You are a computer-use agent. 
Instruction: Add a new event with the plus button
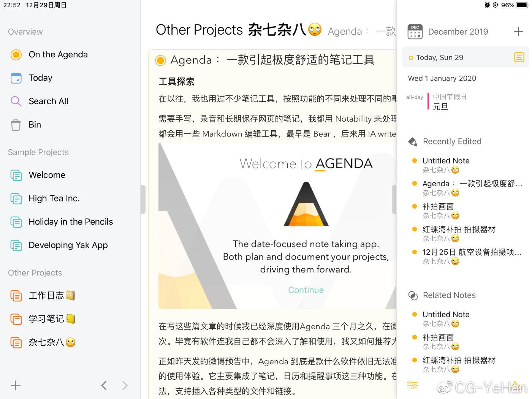pyautogui.click(x=518, y=32)
